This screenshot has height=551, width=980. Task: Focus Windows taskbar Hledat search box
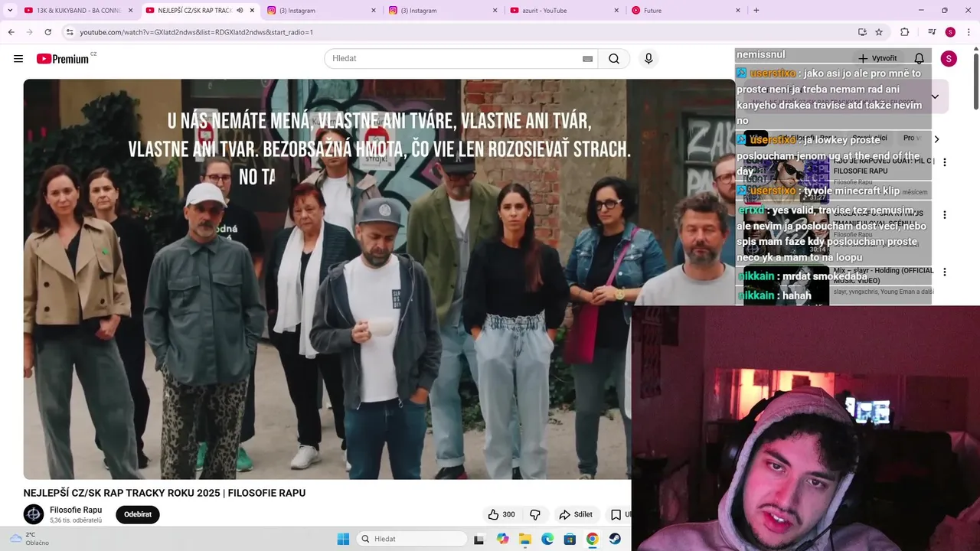click(x=413, y=539)
